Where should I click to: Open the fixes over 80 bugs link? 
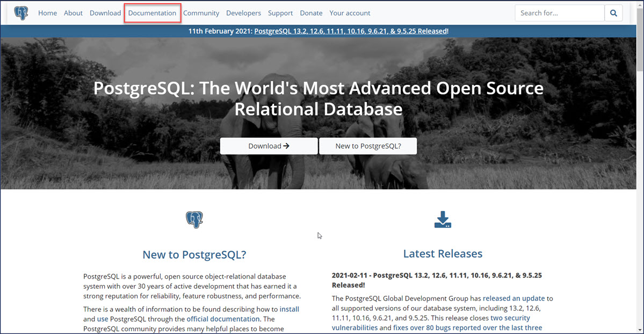coord(468,328)
